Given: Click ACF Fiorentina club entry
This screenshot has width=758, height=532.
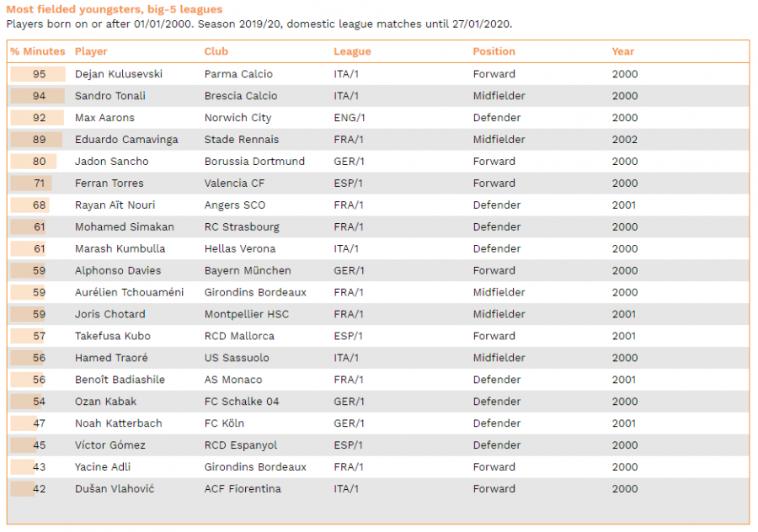Looking at the screenshot, I should click(x=243, y=488).
